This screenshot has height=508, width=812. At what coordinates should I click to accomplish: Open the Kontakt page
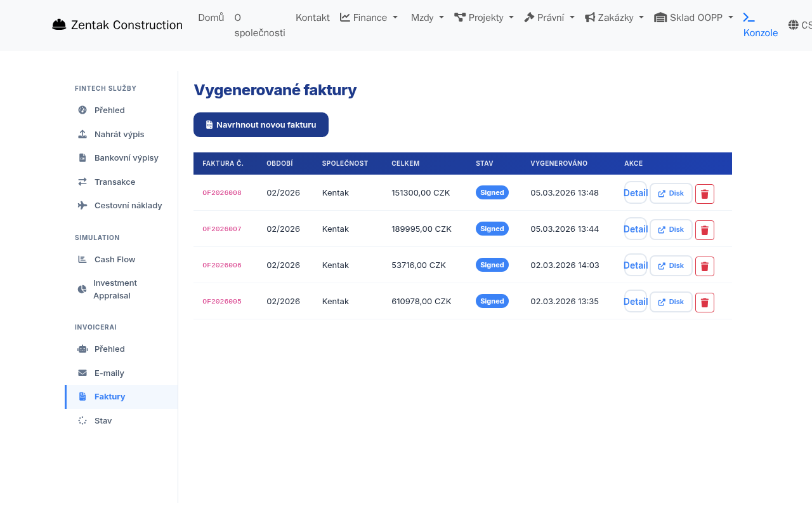point(312,17)
